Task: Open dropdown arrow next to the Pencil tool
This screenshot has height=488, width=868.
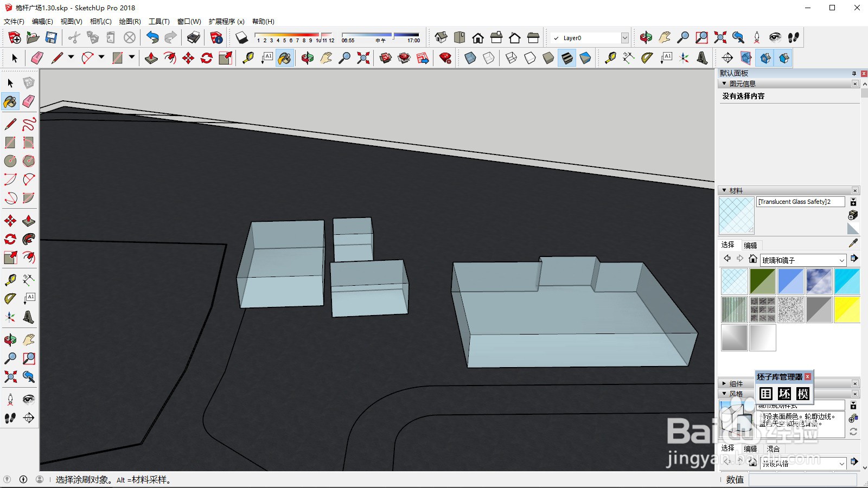Action: click(71, 57)
